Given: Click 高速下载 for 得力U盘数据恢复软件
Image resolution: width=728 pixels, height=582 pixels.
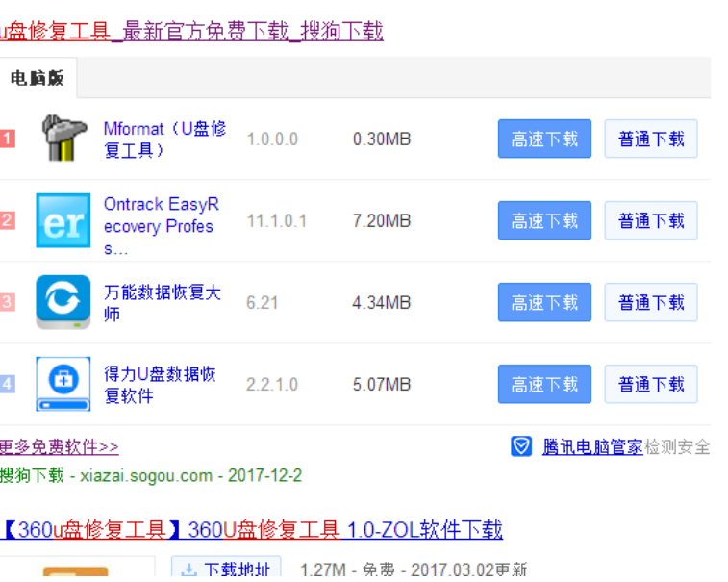Looking at the screenshot, I should tap(544, 385).
